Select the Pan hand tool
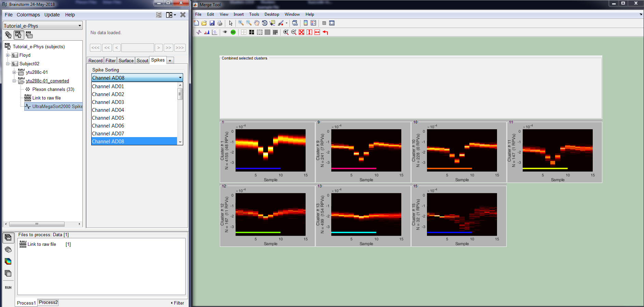The width and height of the screenshot is (644, 307). [x=257, y=23]
